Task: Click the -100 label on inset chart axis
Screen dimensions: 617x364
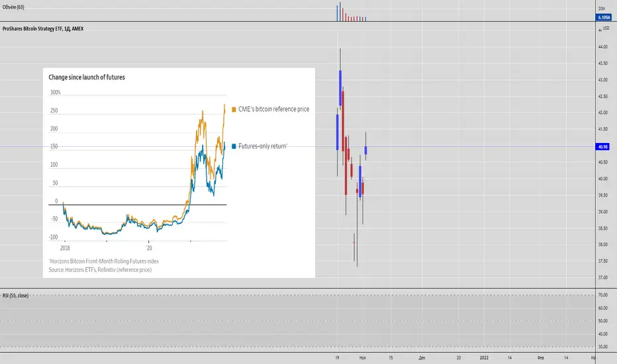Action: [x=53, y=237]
